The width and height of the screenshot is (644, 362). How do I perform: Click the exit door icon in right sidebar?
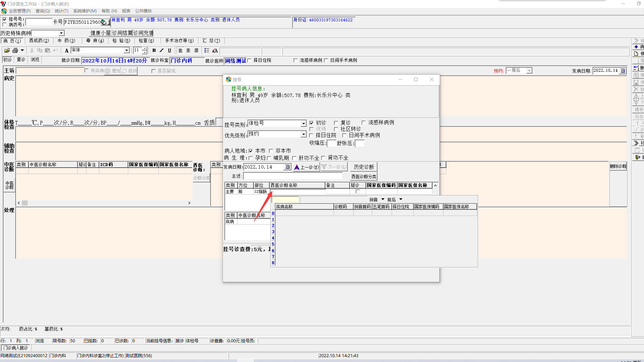tap(638, 157)
